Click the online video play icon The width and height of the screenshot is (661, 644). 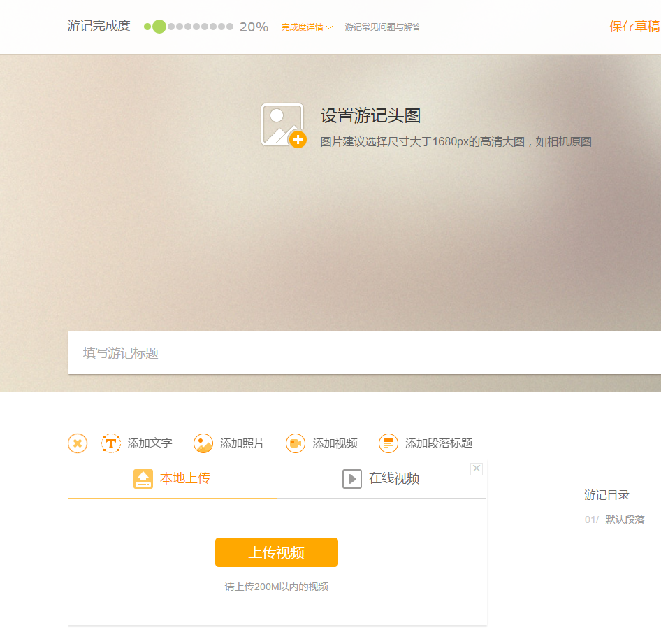(352, 479)
